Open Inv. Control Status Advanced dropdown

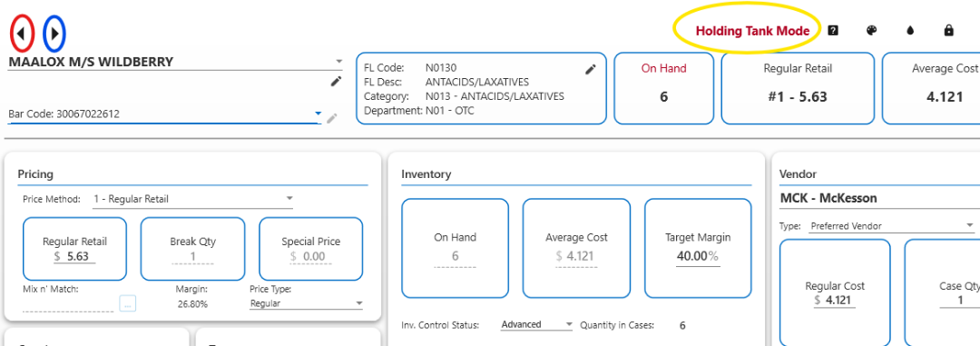click(x=537, y=325)
